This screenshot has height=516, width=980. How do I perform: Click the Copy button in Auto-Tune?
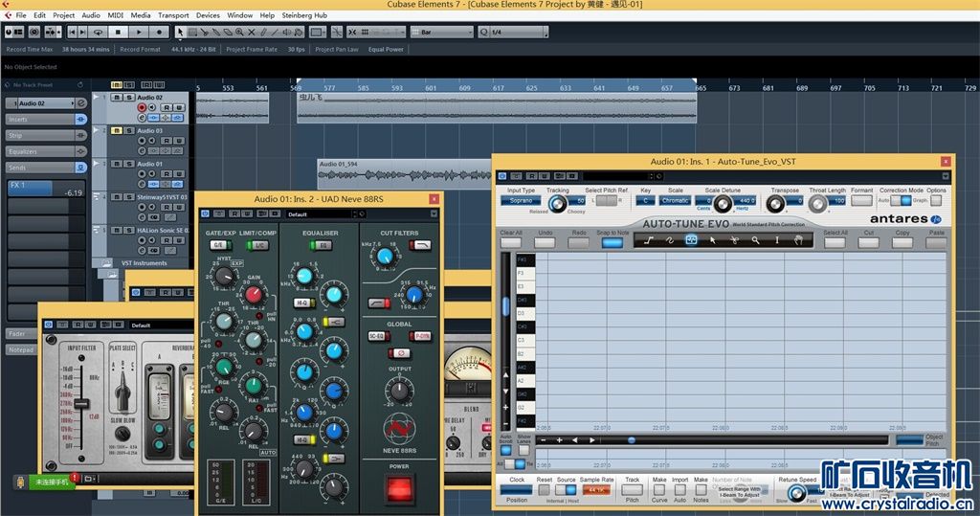902,242
